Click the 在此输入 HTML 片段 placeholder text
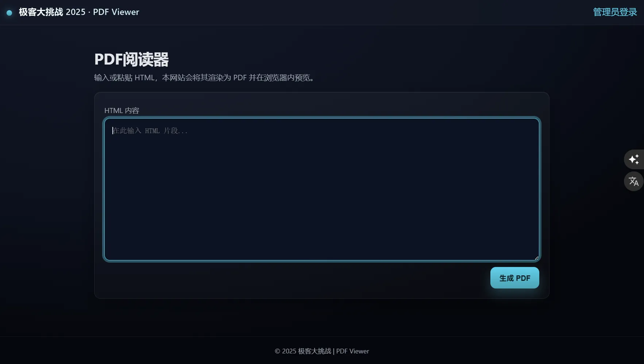This screenshot has width=644, height=364. coord(150,131)
